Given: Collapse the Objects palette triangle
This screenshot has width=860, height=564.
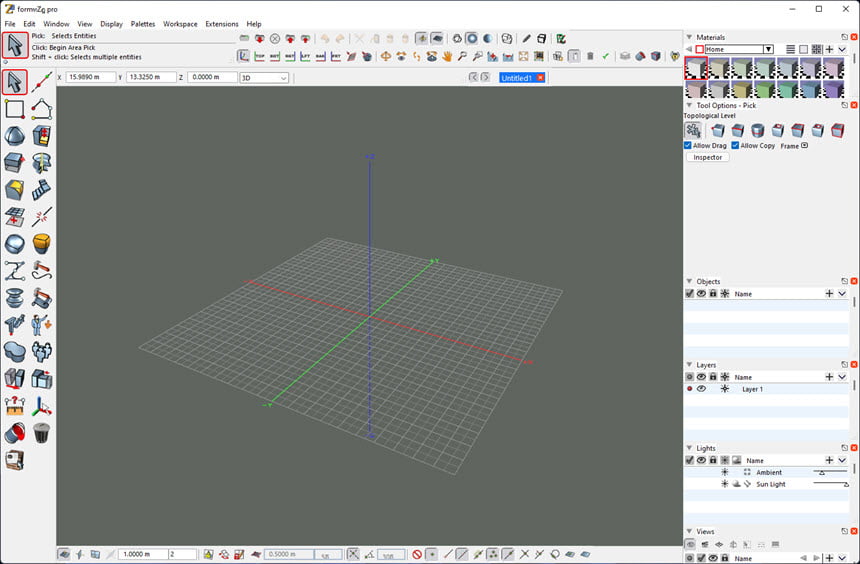Looking at the screenshot, I should 689,281.
